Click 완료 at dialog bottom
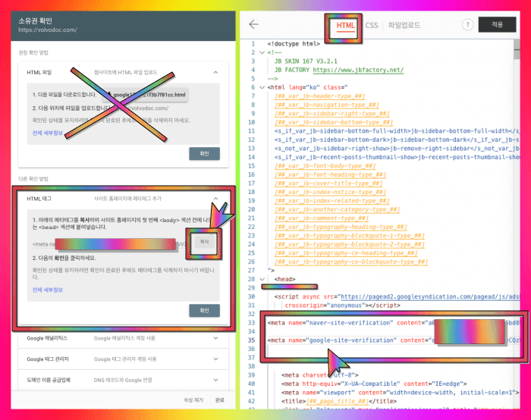 [220, 400]
